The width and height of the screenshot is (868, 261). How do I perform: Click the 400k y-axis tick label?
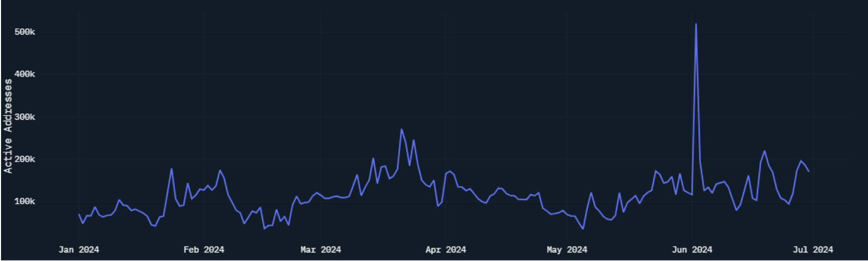click(x=25, y=74)
